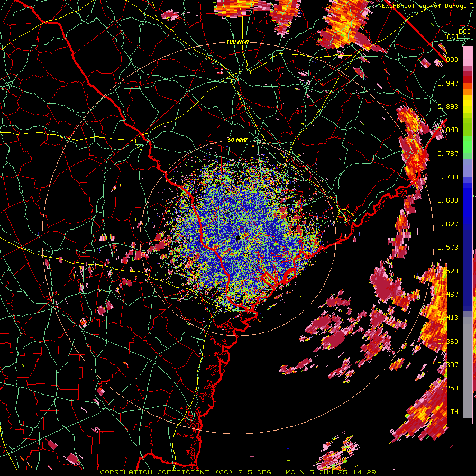Screen dimensions: 476x476
Task: Select the 0.627 value on the color scale
Action: tap(448, 224)
